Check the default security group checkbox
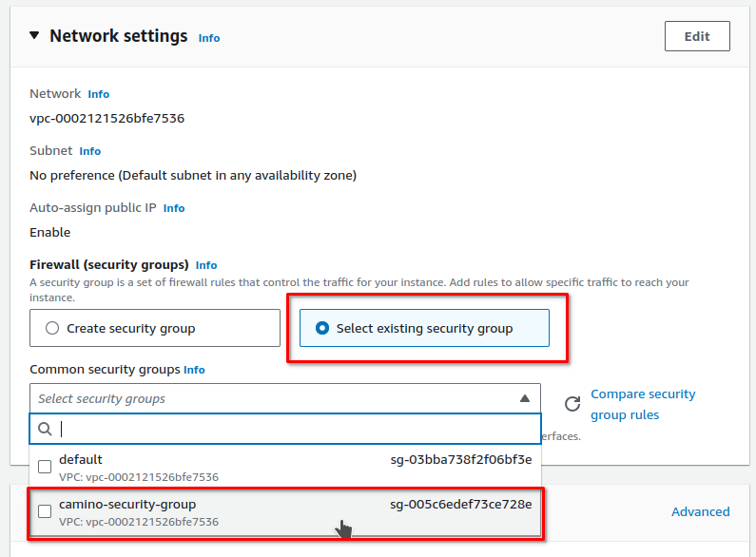Screen dimensions: 756x557 click(45, 467)
